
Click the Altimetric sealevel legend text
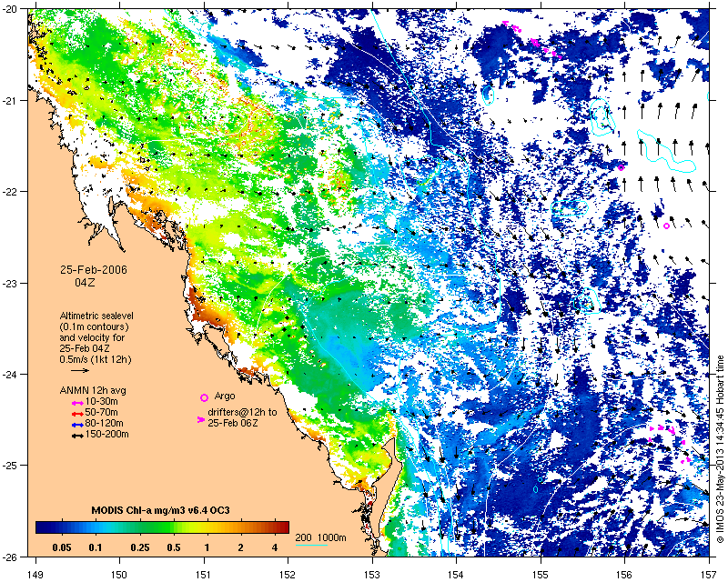96,316
